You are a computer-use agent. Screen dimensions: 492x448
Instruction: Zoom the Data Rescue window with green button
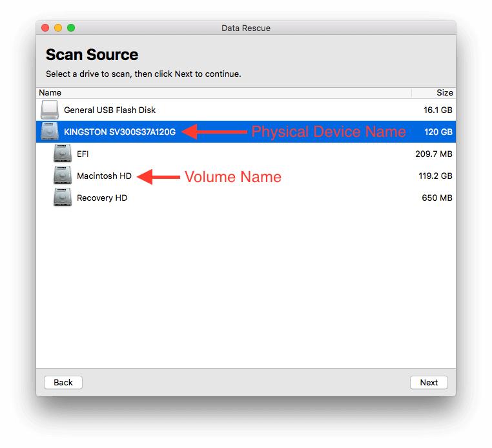point(71,28)
